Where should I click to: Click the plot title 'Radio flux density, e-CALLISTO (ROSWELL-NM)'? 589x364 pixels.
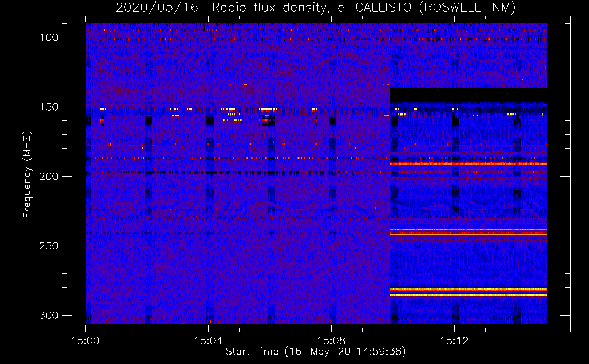(364, 8)
